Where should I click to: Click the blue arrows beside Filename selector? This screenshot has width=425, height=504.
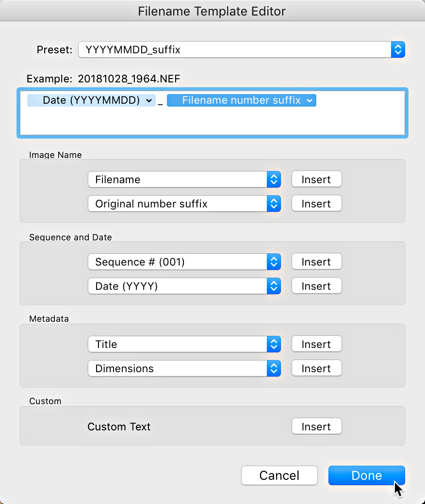(x=274, y=179)
